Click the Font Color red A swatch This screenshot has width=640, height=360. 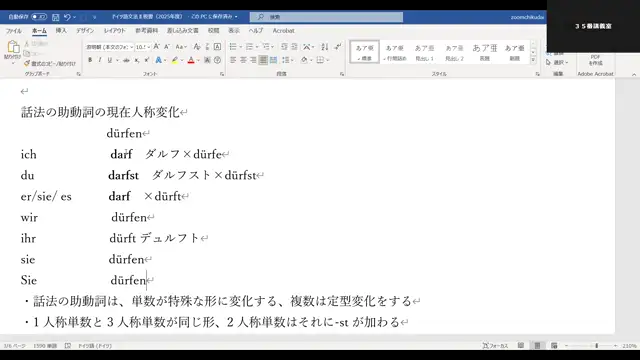click(x=191, y=60)
